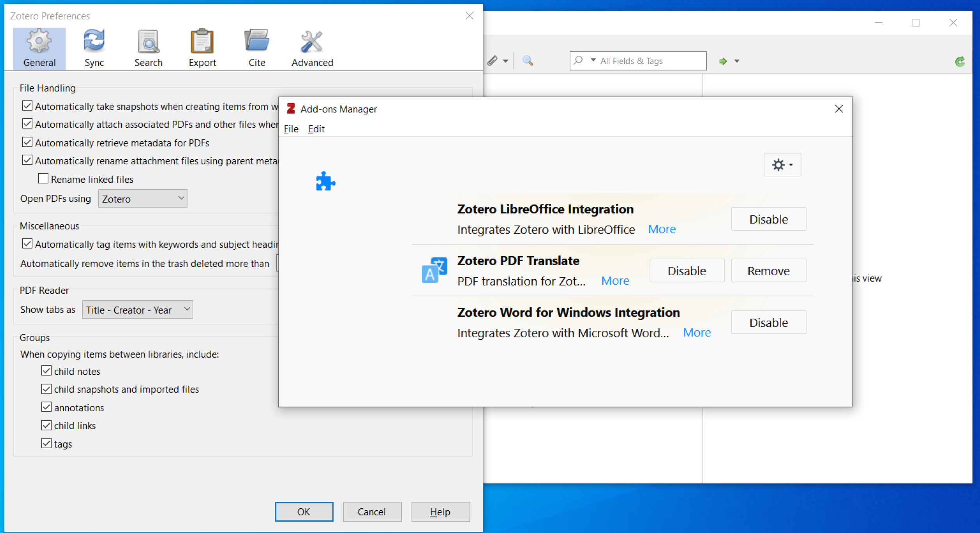This screenshot has width=980, height=533.
Task: Uncheck Automatically retrieve metadata for PDFs
Action: pyautogui.click(x=27, y=142)
